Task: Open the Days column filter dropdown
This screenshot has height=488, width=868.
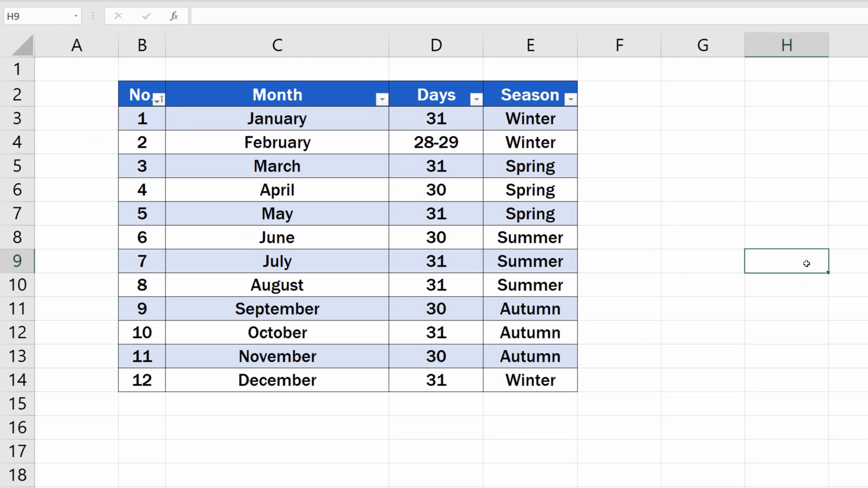Action: click(476, 99)
